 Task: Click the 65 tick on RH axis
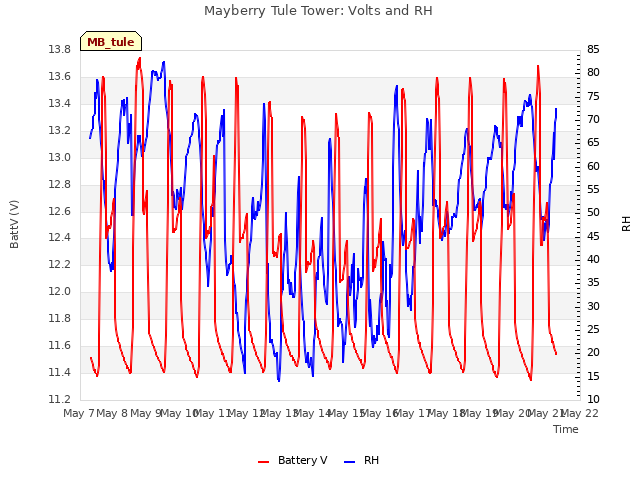[593, 142]
